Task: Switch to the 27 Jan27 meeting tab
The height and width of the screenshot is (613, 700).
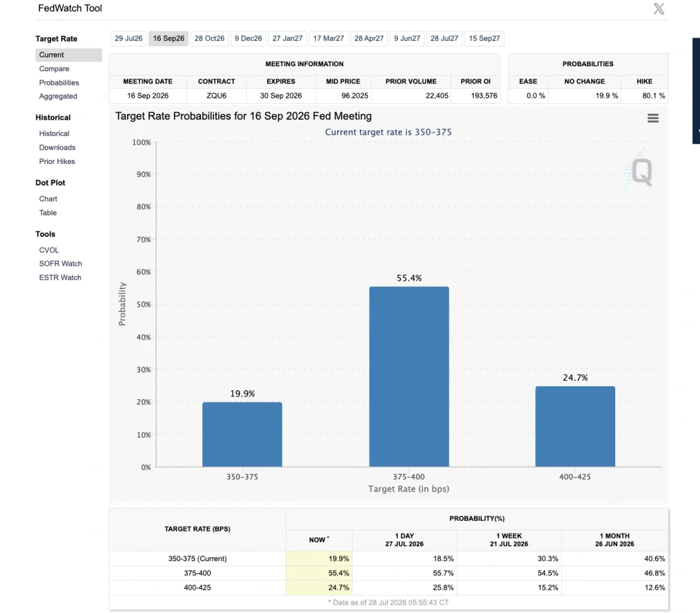Action: click(288, 38)
